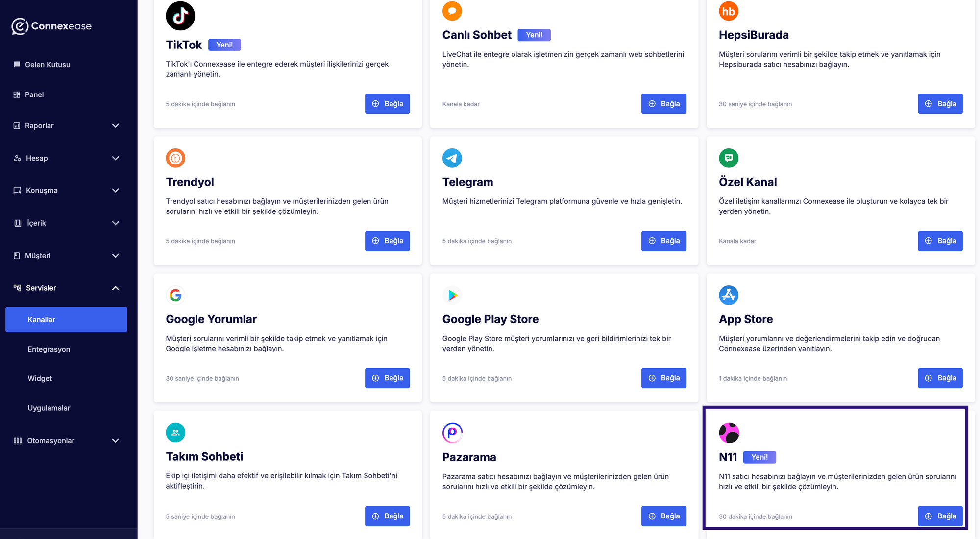Click Bağla for the N11 channel
Viewport: 980px width, 539px height.
(940, 516)
